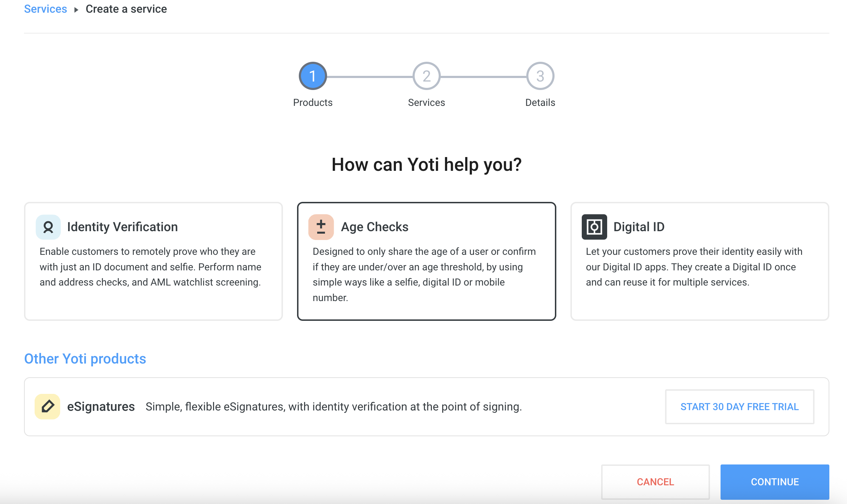Continue to the next step
Screen dimensions: 847x504
(775, 482)
